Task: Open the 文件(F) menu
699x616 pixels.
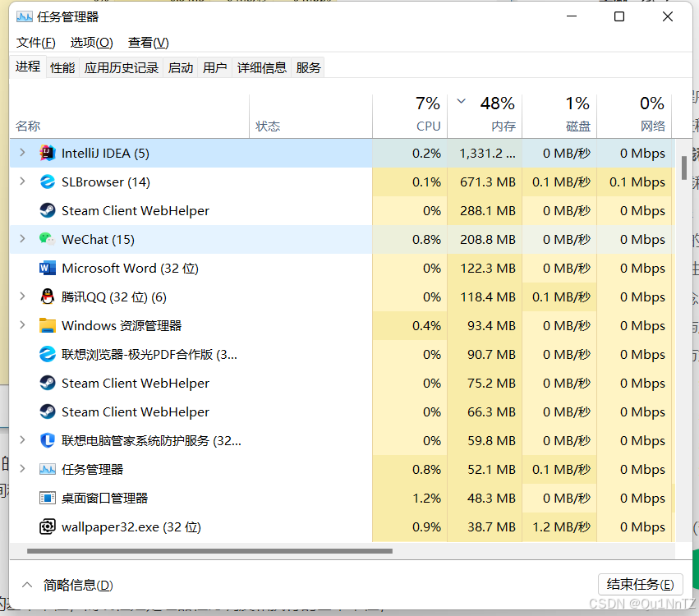Action: click(x=36, y=43)
